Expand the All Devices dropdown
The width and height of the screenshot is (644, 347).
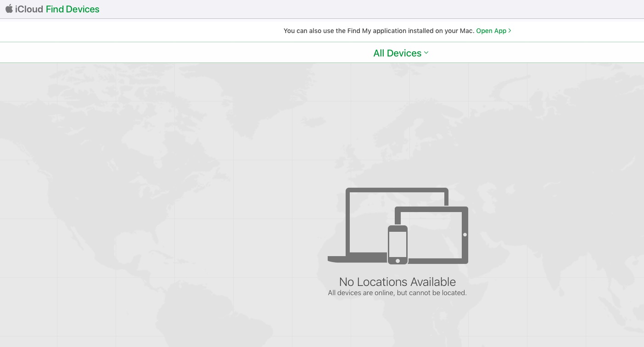(401, 53)
